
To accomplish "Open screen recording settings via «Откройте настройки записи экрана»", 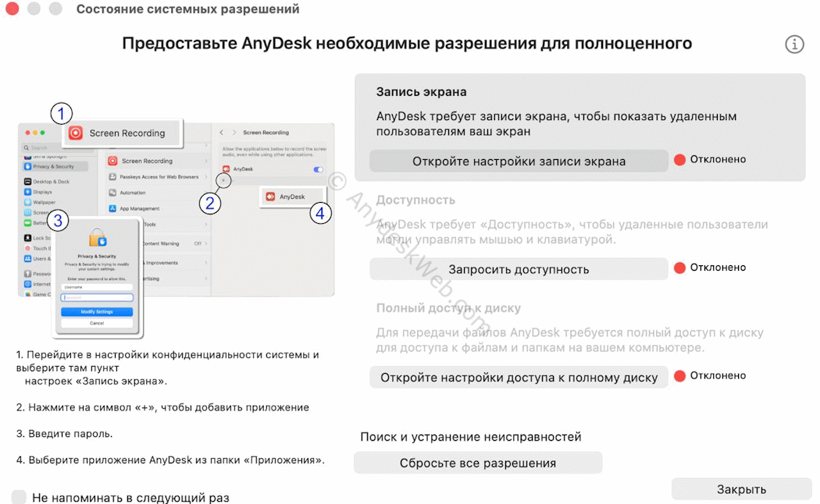I will tap(519, 161).
